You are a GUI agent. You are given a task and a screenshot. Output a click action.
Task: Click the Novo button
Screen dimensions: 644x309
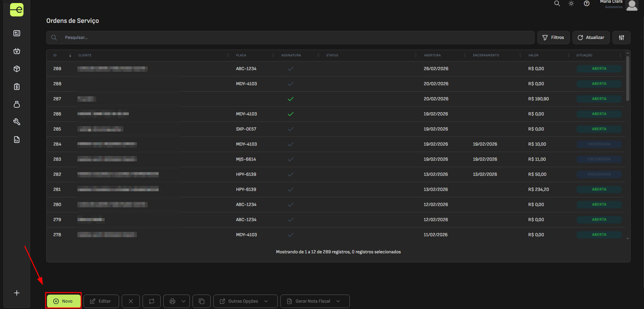63,301
